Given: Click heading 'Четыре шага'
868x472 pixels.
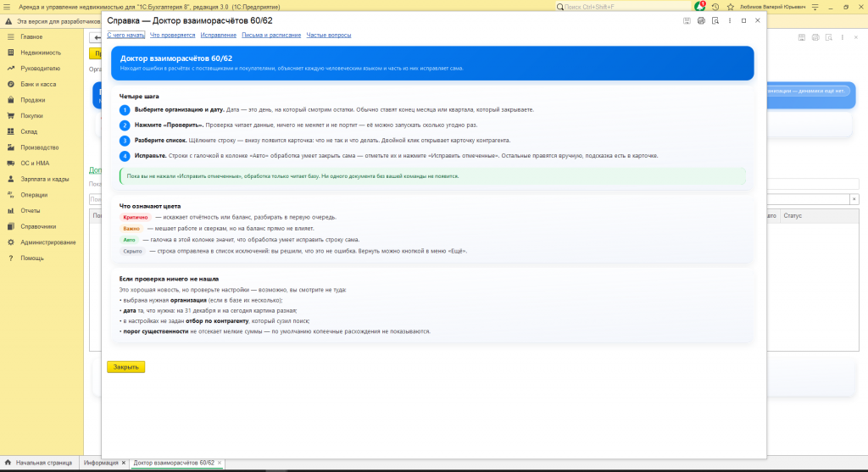Looking at the screenshot, I should 139,97.
